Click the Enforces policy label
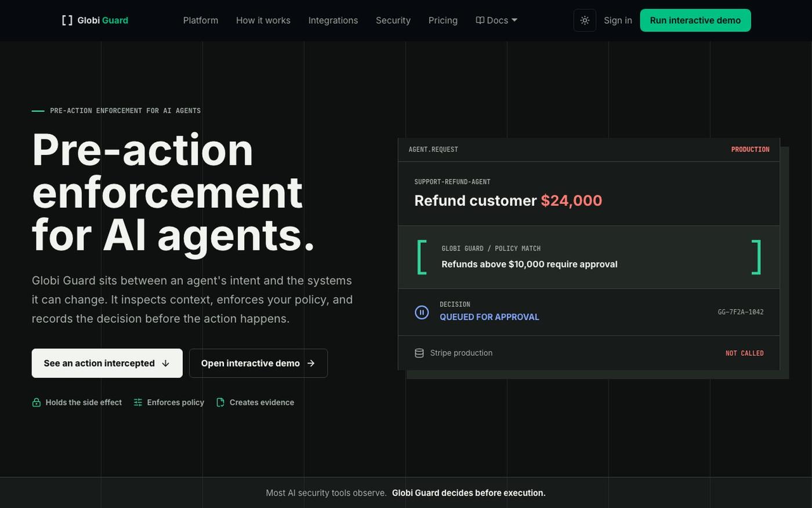Image resolution: width=812 pixels, height=508 pixels. tap(176, 402)
